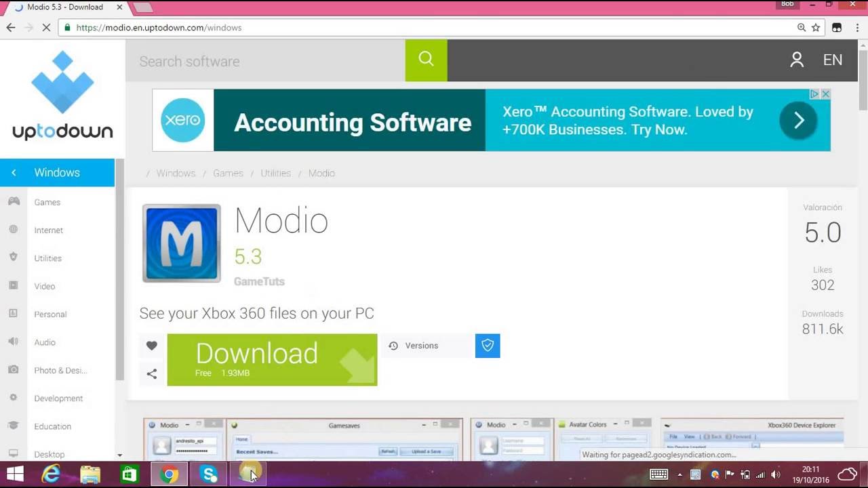868x488 pixels.
Task: Click the green Download button
Action: point(272,359)
